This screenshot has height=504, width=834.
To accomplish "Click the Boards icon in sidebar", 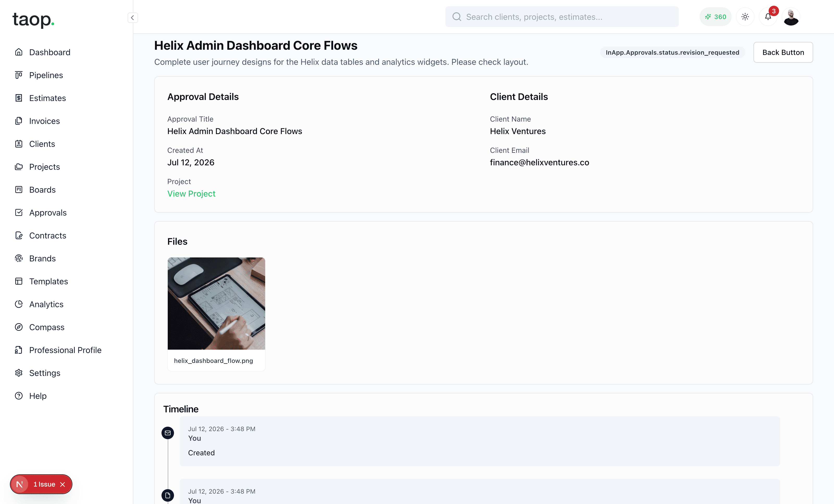I will 18,190.
